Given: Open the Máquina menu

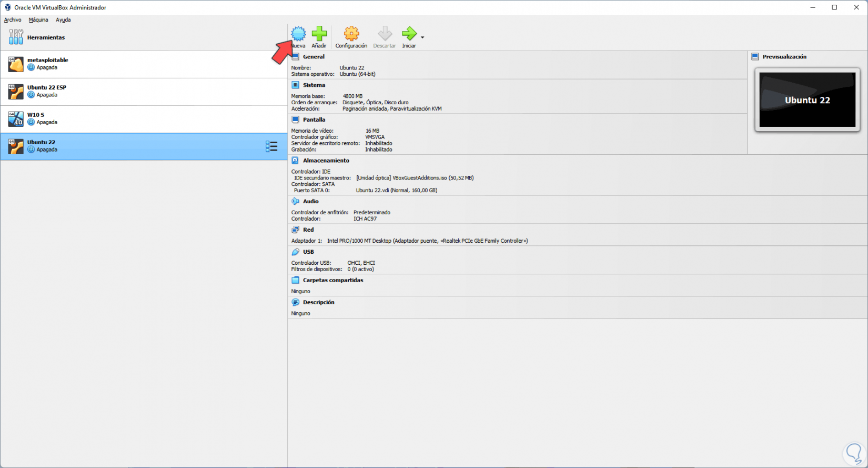Looking at the screenshot, I should click(x=38, y=20).
